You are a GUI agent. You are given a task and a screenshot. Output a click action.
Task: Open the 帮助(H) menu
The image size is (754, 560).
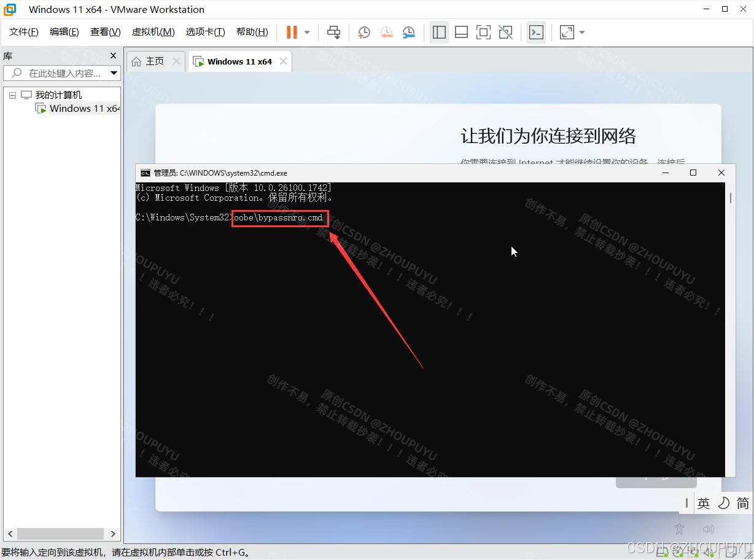[252, 32]
